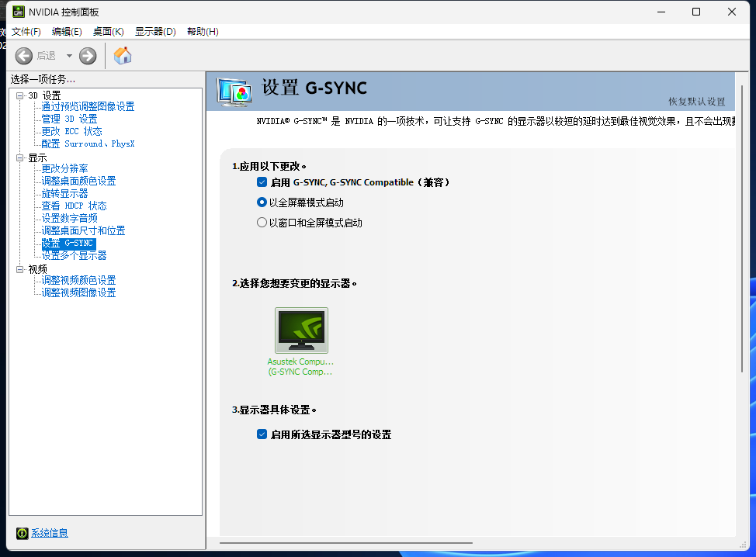Select the highlighted 设置 G-SYNC item
756x557 pixels.
68,244
